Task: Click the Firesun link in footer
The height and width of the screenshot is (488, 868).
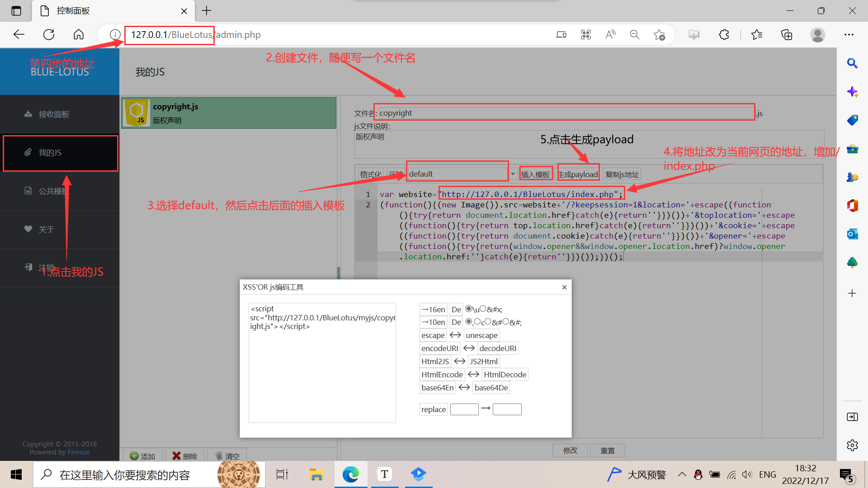Action: (79, 452)
